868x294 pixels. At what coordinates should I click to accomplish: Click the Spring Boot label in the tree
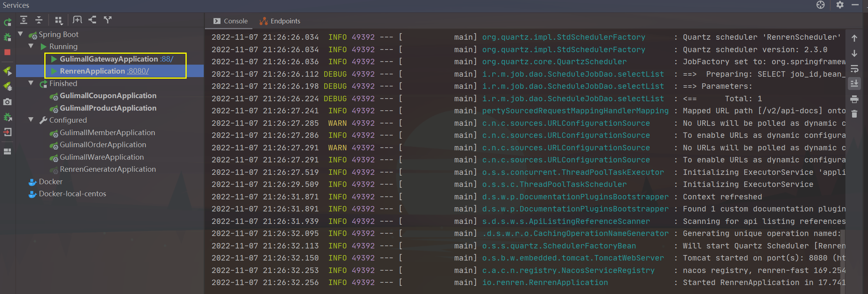click(x=58, y=34)
